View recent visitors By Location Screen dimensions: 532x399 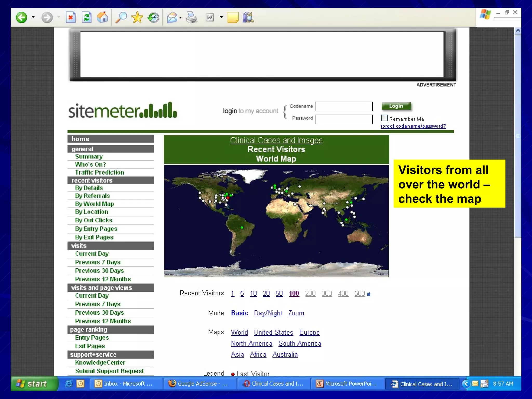[91, 212]
